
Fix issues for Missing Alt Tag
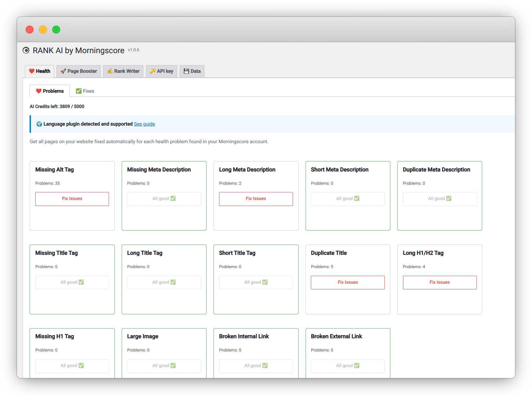click(72, 199)
